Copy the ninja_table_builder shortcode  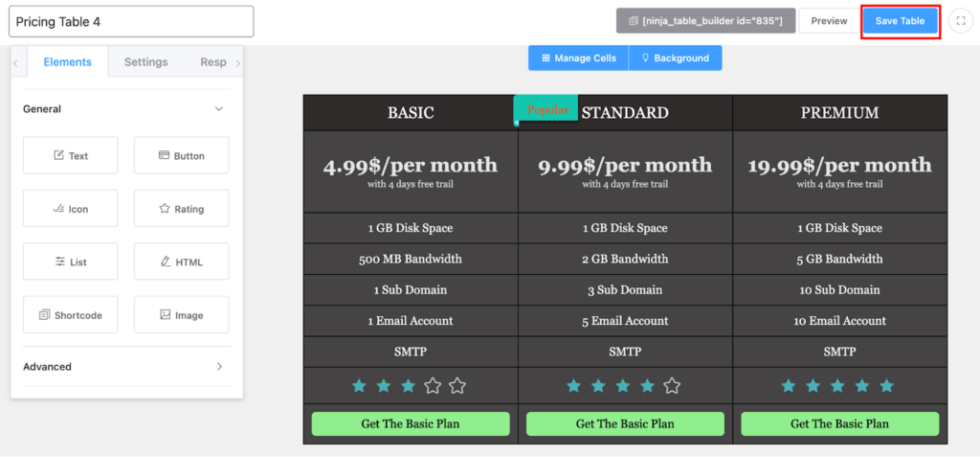coord(705,21)
